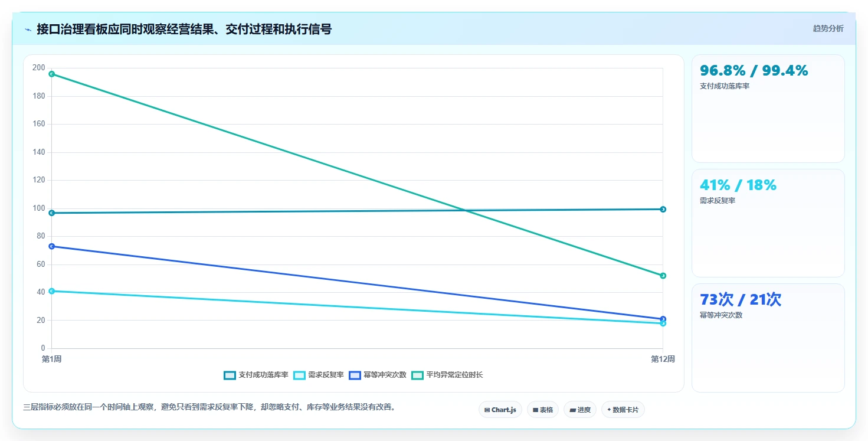868x441 pixels.
Task: Click the 需求反复率 data point at 第1周
Action: pos(52,291)
